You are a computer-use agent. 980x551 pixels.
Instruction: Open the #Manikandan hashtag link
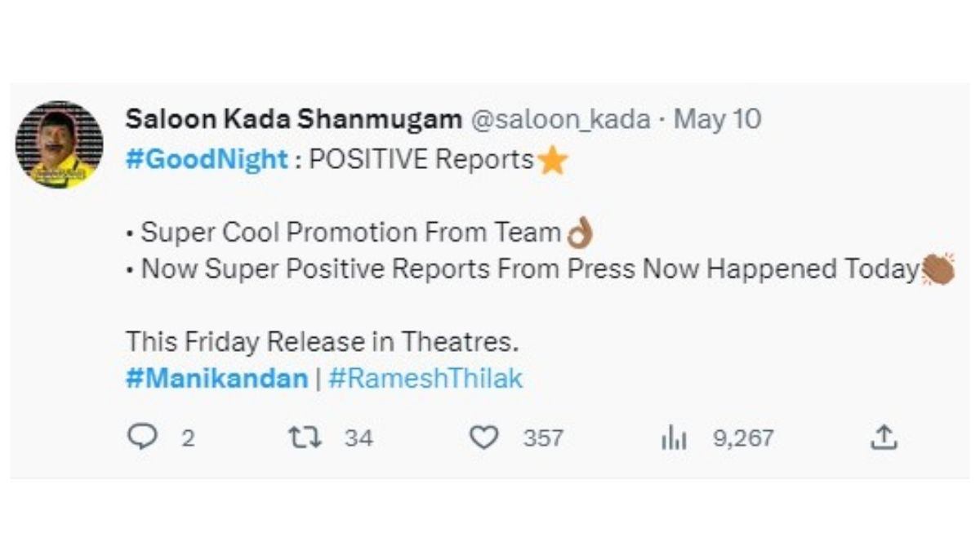(216, 379)
